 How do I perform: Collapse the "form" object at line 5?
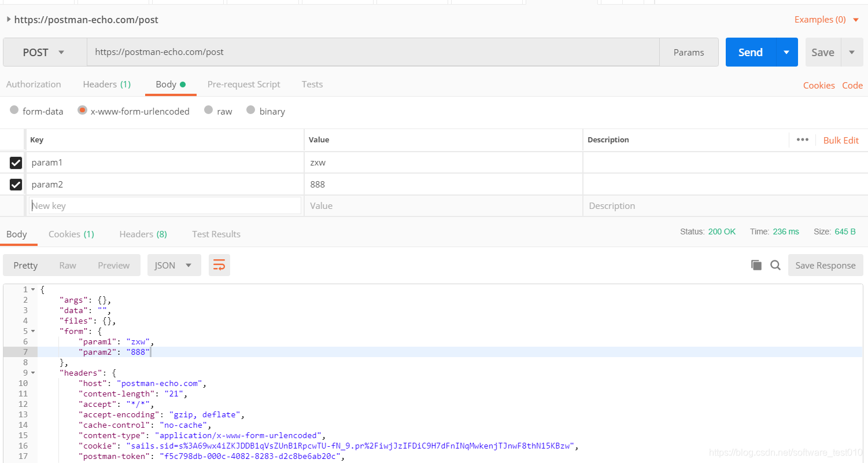pyautogui.click(x=33, y=330)
